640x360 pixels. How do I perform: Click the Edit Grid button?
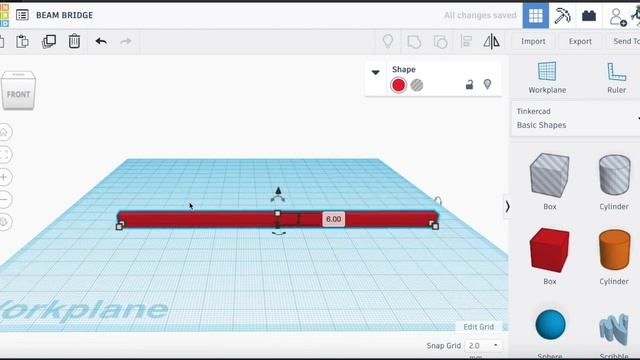[x=478, y=327]
